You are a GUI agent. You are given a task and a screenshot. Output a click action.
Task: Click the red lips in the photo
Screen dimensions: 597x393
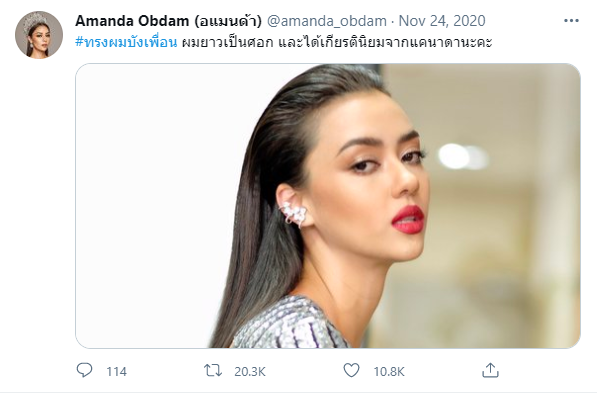click(x=408, y=219)
